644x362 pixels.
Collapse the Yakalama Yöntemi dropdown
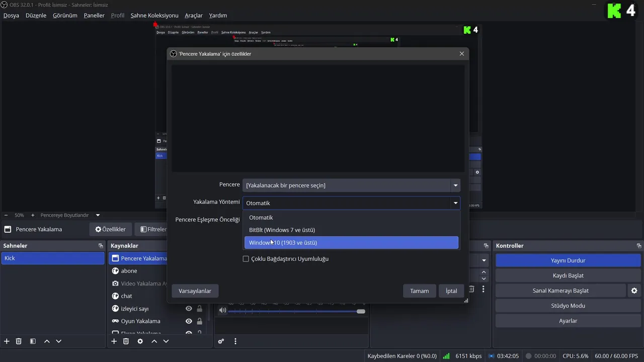click(x=456, y=203)
